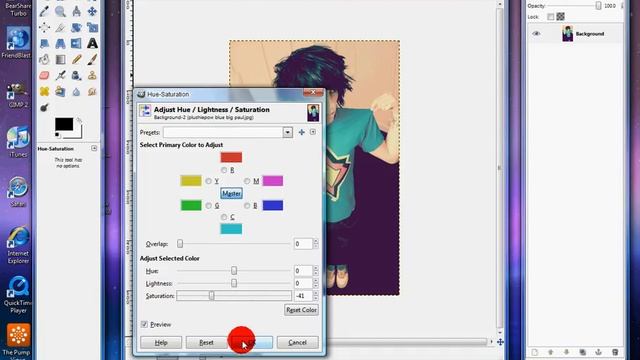Select the Pencil tool
This screenshot has height=360, width=640.
point(76,59)
